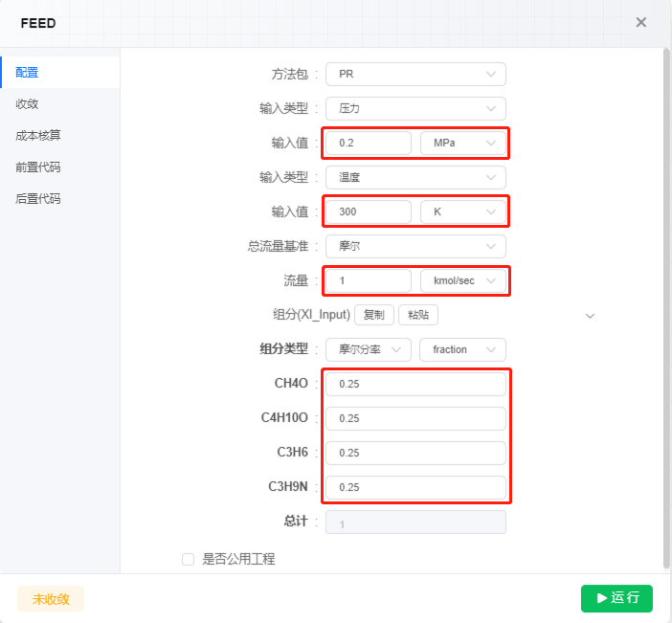Close the FEED dialog
672x623 pixels.
pyautogui.click(x=640, y=22)
